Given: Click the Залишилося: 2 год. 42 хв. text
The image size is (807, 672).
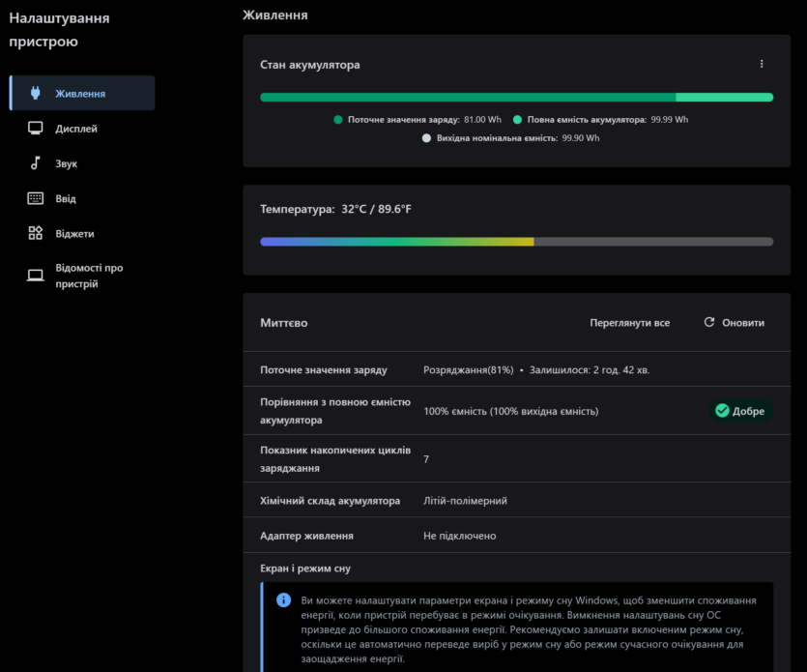Looking at the screenshot, I should [590, 369].
